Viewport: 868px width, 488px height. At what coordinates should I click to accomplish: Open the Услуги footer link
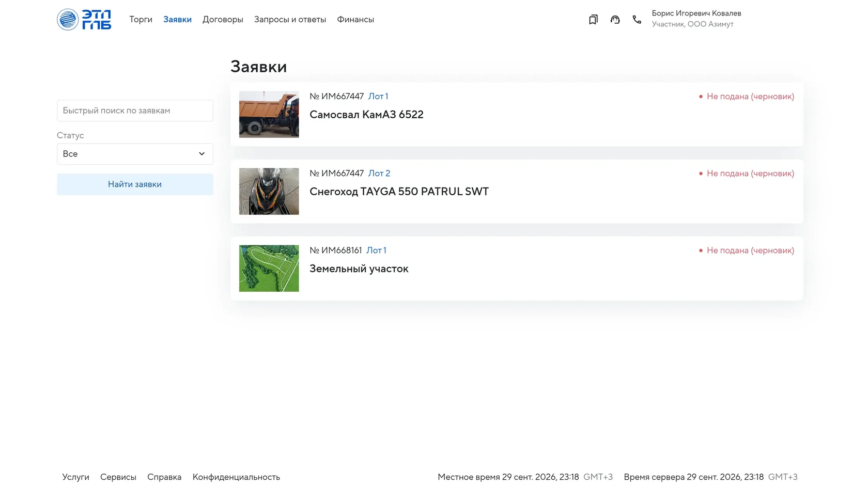(75, 477)
